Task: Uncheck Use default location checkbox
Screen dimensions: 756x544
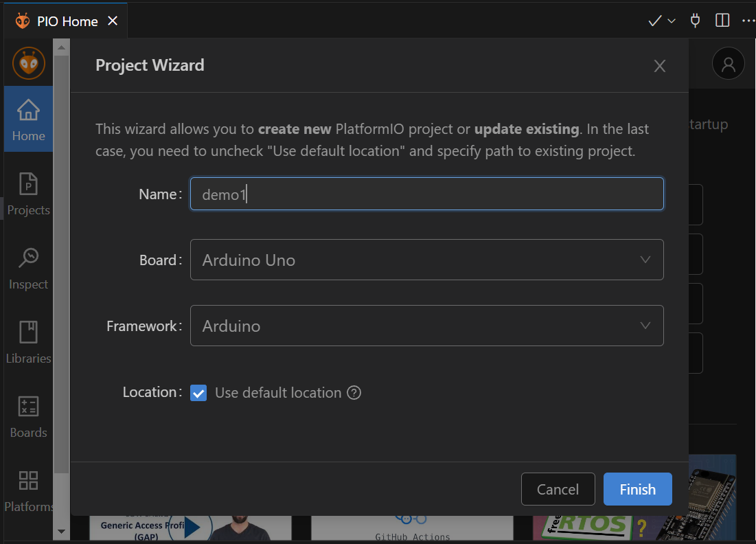Action: point(198,393)
